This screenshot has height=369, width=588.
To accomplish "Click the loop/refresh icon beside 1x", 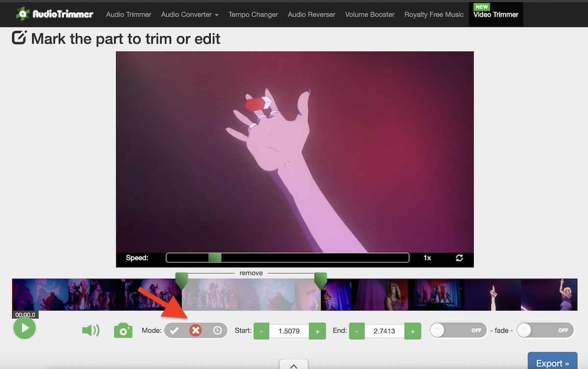I will (459, 257).
